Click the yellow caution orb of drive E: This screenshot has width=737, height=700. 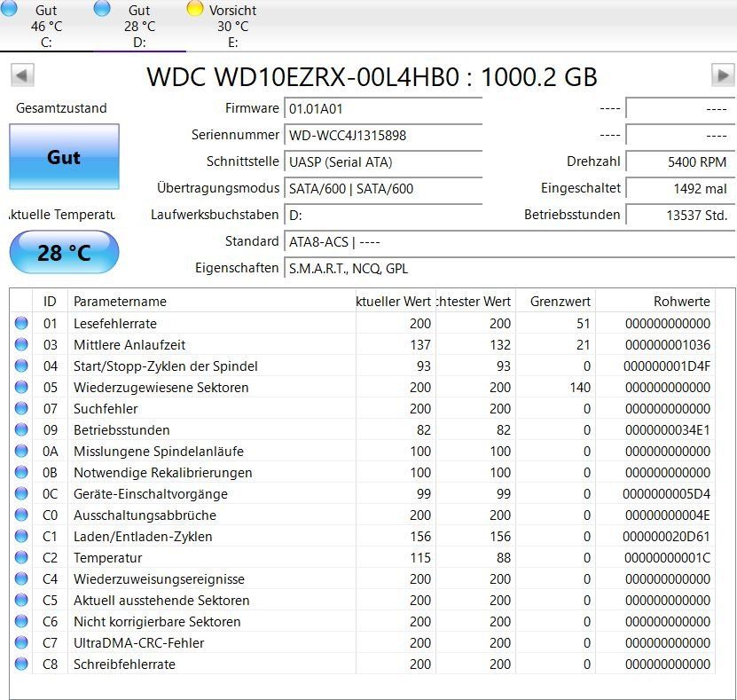click(194, 8)
